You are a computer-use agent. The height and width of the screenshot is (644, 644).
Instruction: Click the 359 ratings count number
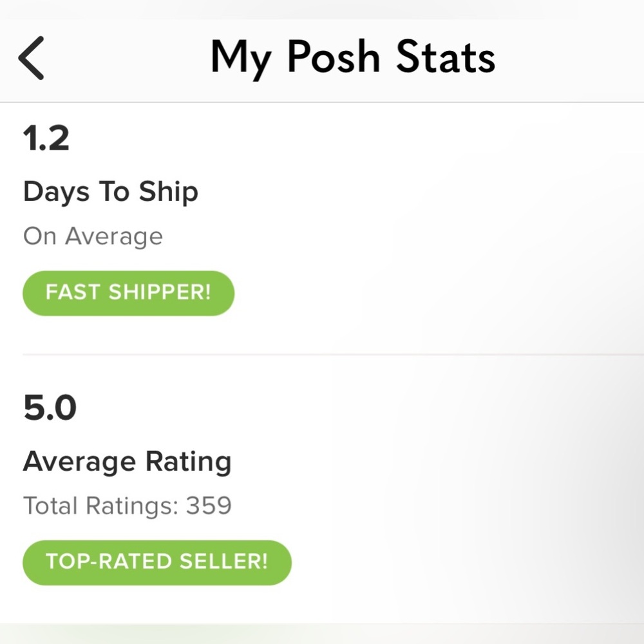click(209, 506)
